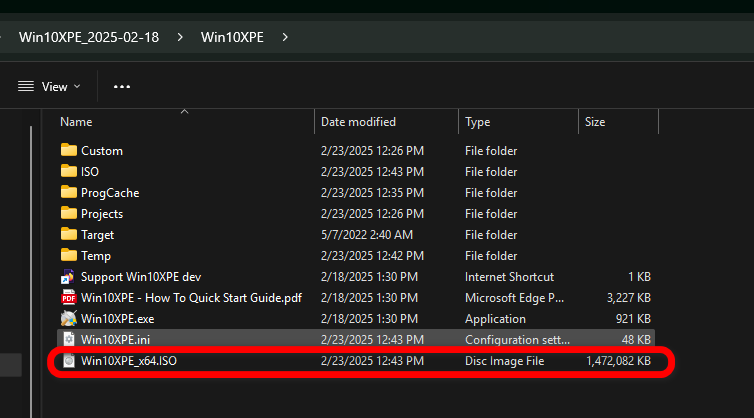Sort by Type column header
The image size is (754, 418).
(x=478, y=122)
